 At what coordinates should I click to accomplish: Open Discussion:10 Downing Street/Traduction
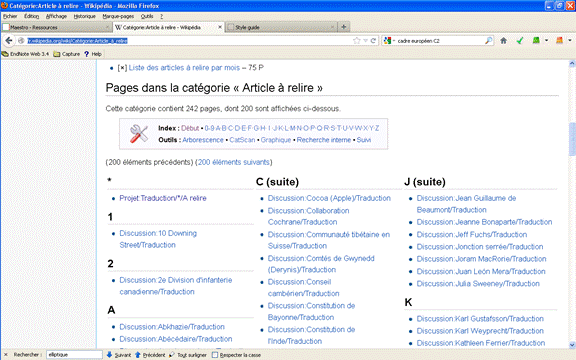click(x=158, y=239)
